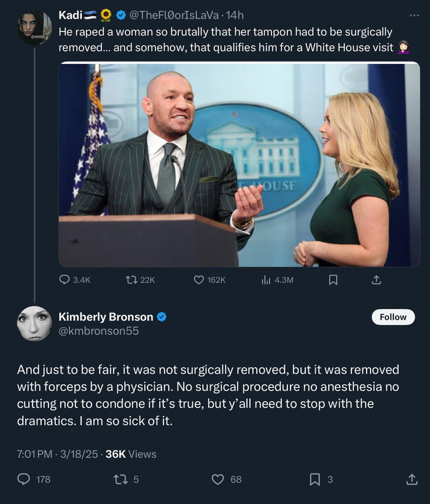Click the @TheFl0orIsLaVa handle
The height and width of the screenshot is (504, 430).
point(175,15)
